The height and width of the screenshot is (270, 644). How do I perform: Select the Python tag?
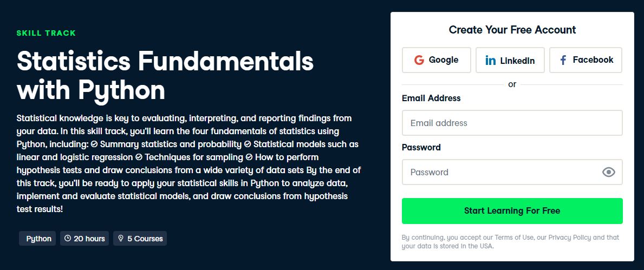pyautogui.click(x=38, y=238)
